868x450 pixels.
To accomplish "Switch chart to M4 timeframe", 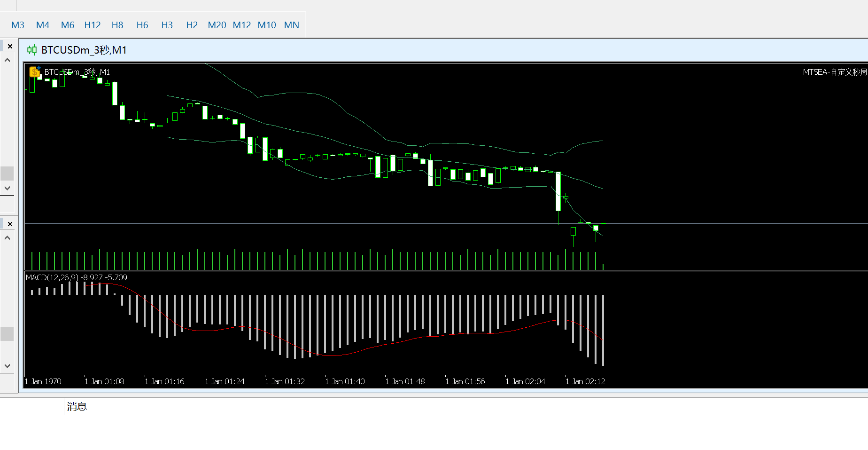I will 43,25.
